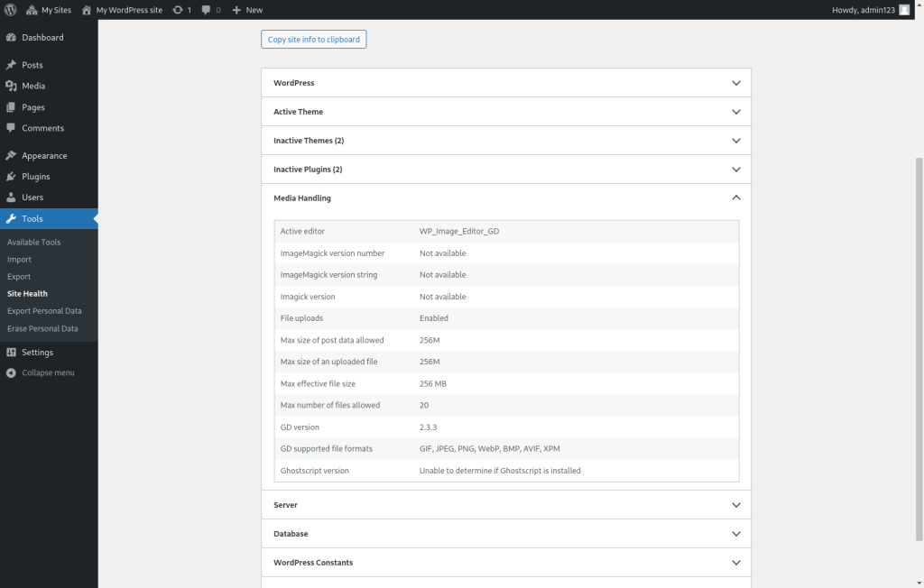Open the Posts menu
This screenshot has width=924, height=588.
(32, 65)
